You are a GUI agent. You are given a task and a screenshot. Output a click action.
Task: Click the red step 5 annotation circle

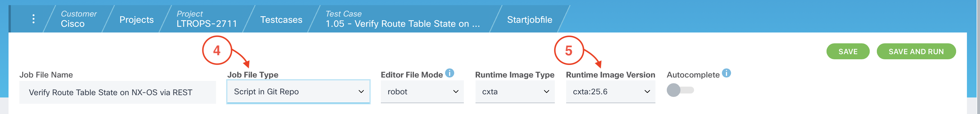tap(568, 50)
